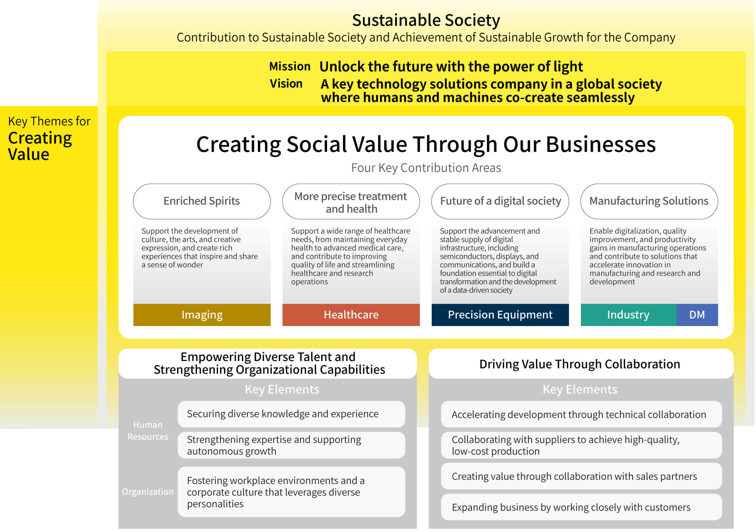Image resolution: width=756 pixels, height=532 pixels.
Task: Click the Creating Social Value Through Our Businesses title
Action: pos(426,144)
